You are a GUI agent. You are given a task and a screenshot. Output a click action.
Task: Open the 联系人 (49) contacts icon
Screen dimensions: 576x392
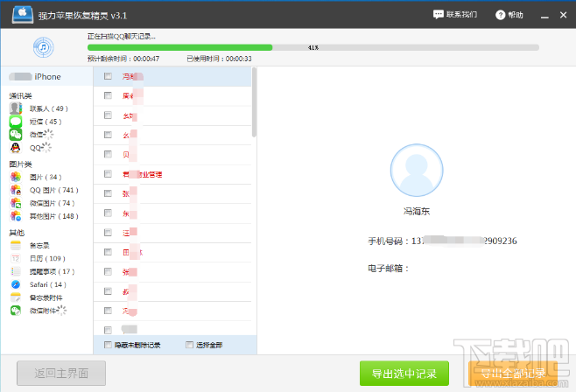(16, 108)
